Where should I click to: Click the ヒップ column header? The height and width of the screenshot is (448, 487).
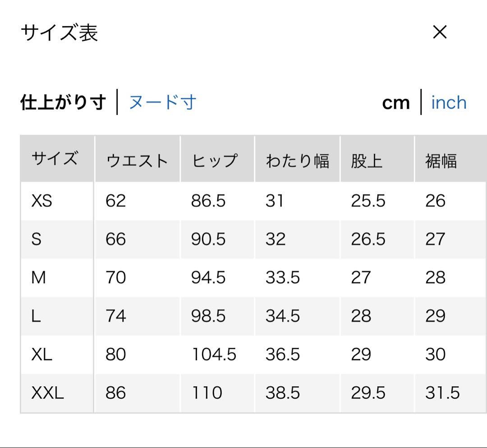[215, 160]
